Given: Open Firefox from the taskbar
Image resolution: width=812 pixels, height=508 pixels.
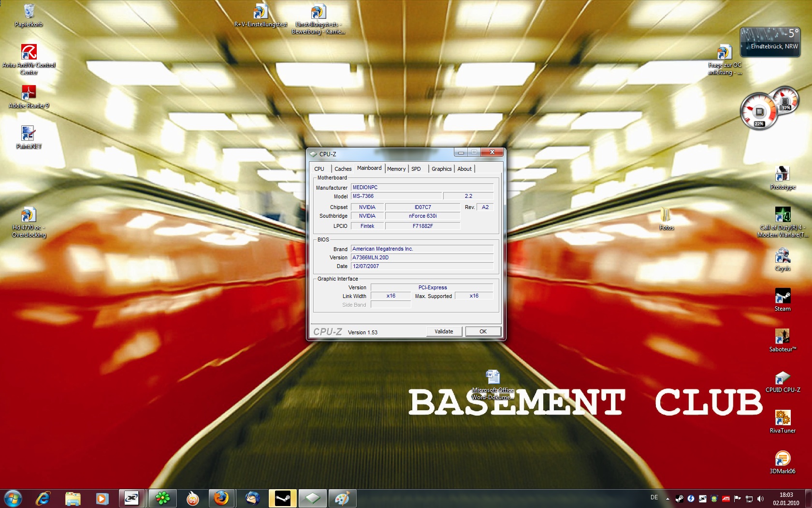Looking at the screenshot, I should (x=221, y=498).
